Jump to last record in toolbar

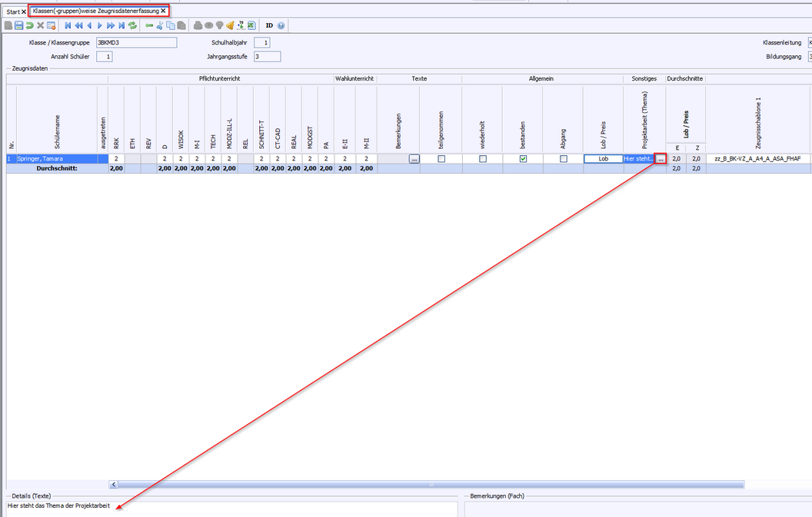pos(121,25)
